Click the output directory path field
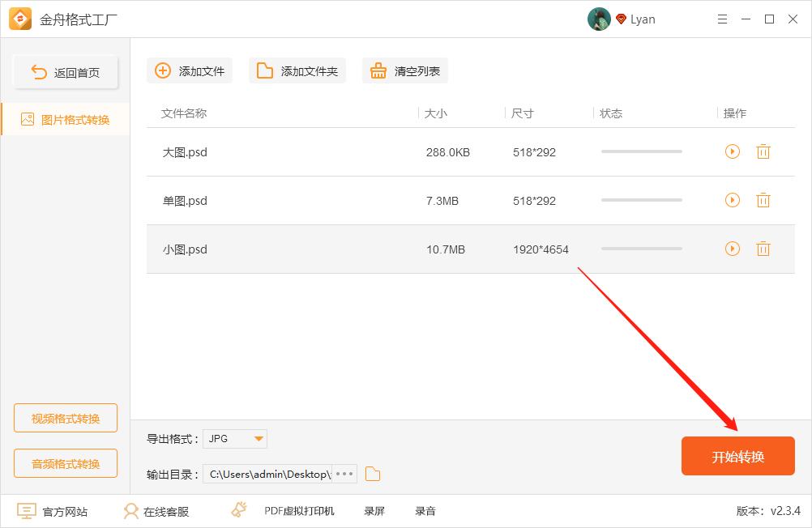 [267, 474]
